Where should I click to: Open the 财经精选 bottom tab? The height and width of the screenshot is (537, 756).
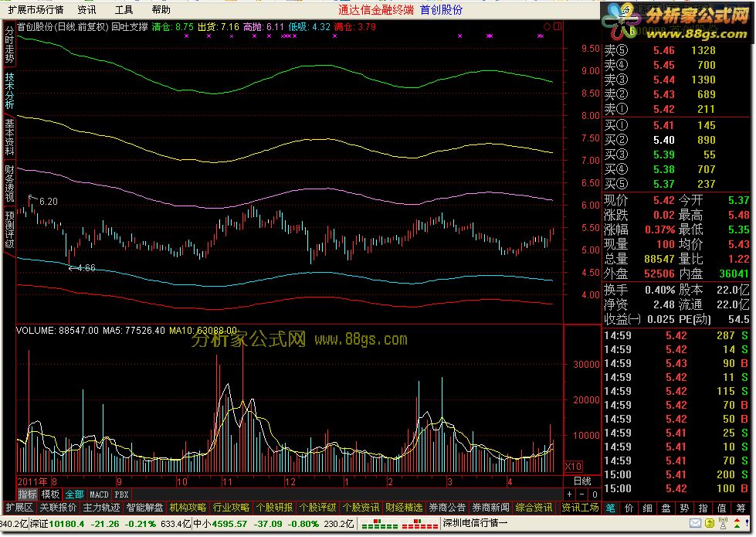click(404, 508)
